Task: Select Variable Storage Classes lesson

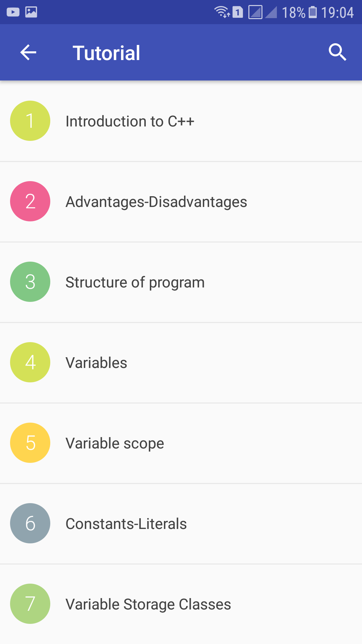Action: tap(148, 604)
